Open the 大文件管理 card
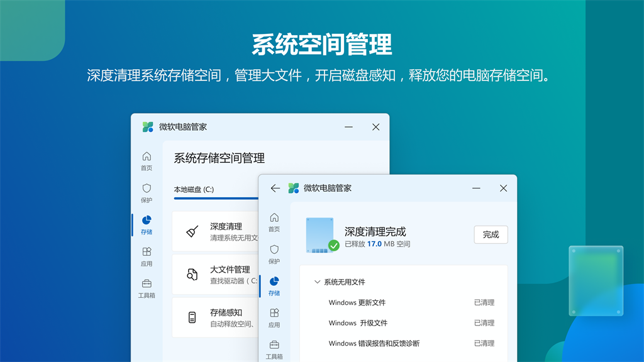Image resolution: width=644 pixels, height=362 pixels. [x=215, y=274]
